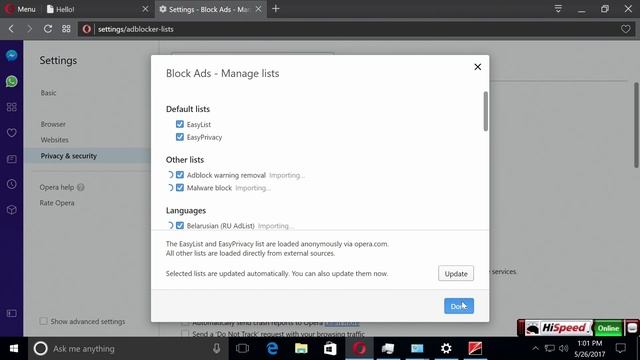
Task: Reload the current page
Action: [x=48, y=29]
